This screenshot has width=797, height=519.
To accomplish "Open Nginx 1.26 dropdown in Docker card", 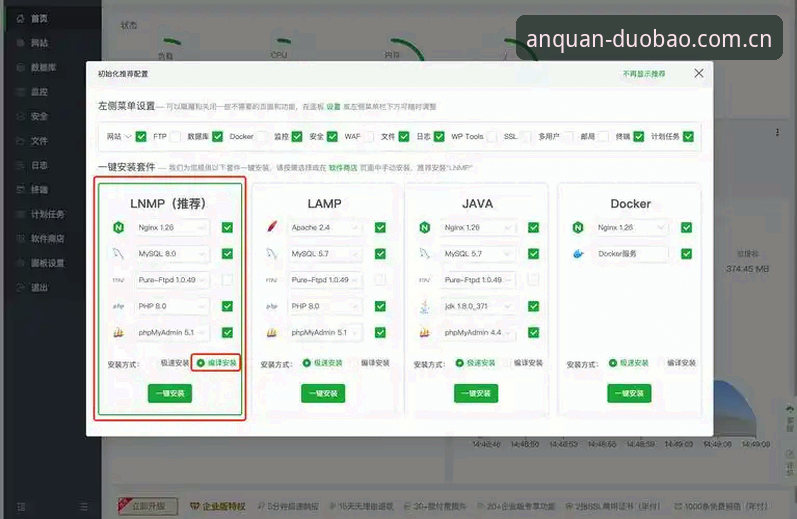I will (x=631, y=227).
